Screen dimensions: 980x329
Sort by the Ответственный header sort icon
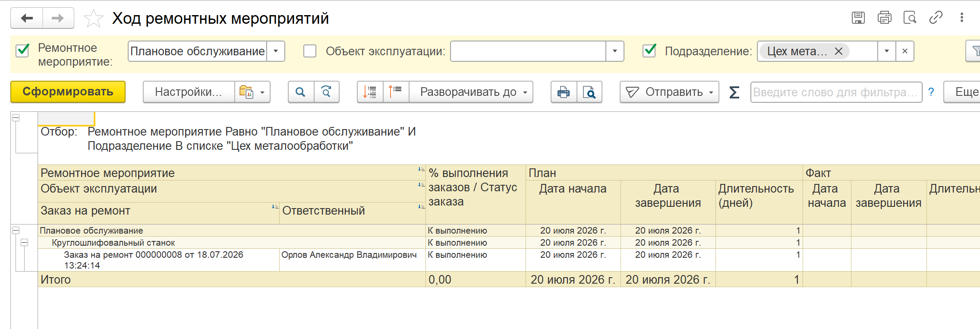pos(421,207)
